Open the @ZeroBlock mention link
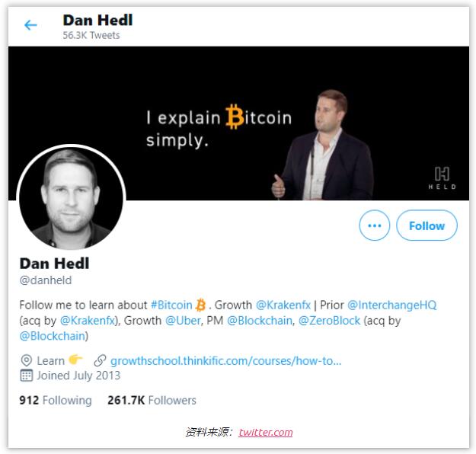The height and width of the screenshot is (454, 476). point(330,321)
